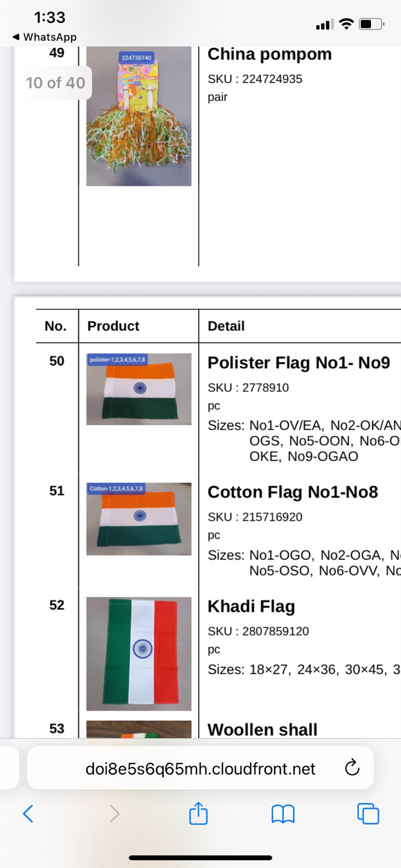
Task: Reload page using refresh icon
Action: coord(352,768)
